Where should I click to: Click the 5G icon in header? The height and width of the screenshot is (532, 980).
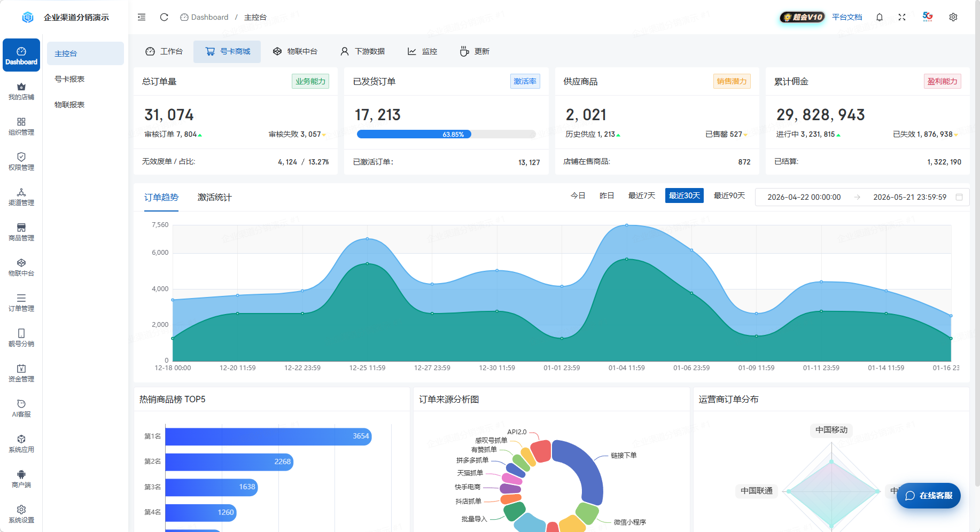pos(928,17)
